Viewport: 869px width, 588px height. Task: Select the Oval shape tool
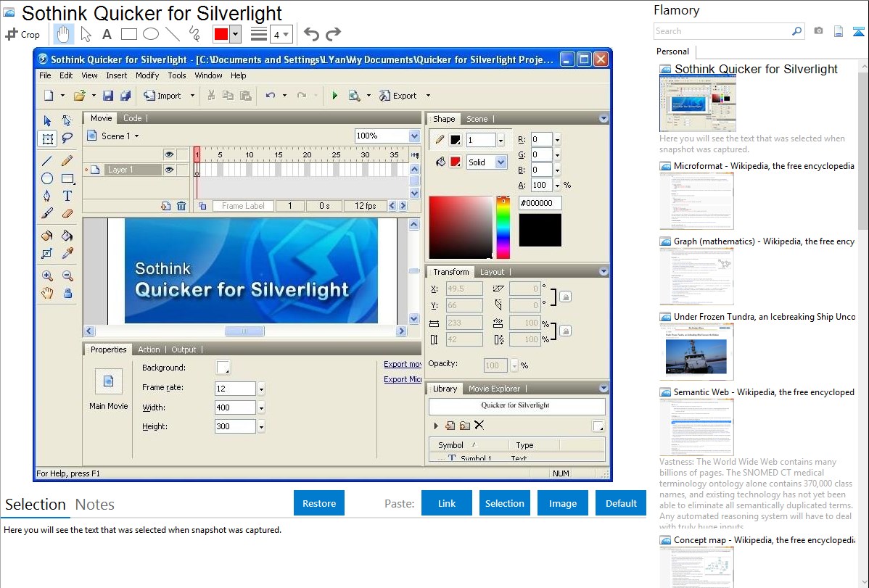pos(47,179)
